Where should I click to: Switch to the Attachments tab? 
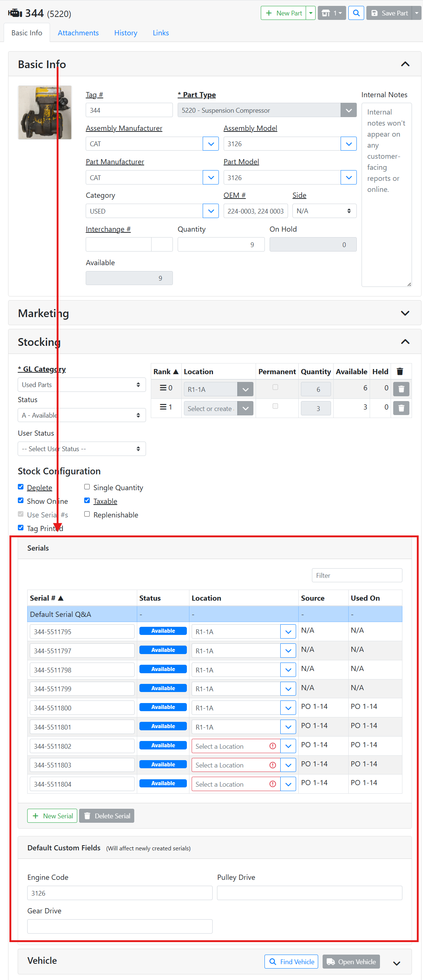pos(78,33)
